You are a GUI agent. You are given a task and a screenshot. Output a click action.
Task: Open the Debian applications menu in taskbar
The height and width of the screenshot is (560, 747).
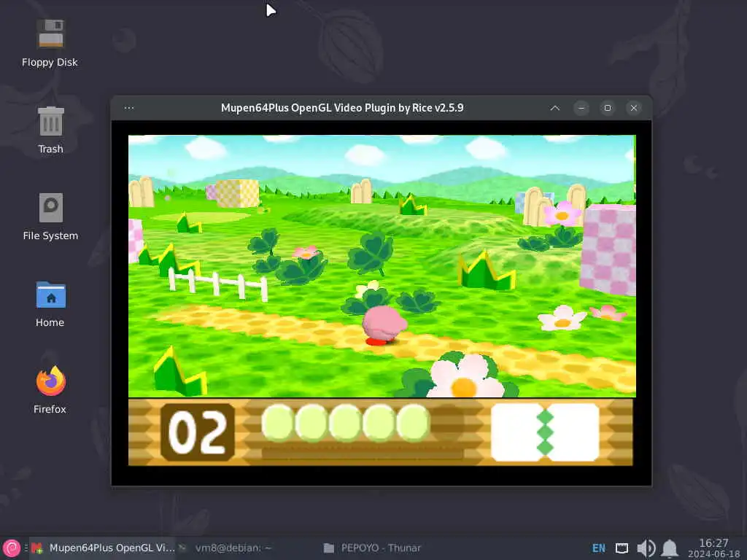(x=12, y=548)
